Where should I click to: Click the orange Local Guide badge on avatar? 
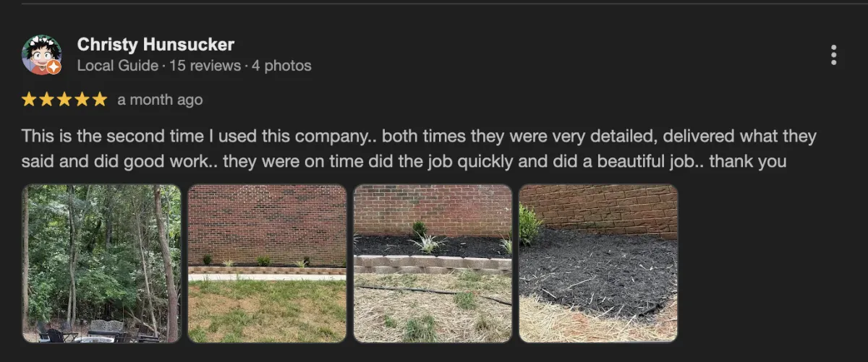[54, 67]
